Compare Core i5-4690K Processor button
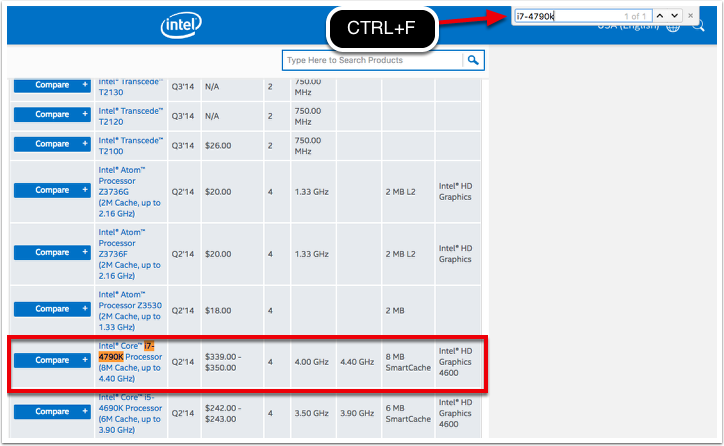This screenshot has width=724, height=446. (52, 411)
